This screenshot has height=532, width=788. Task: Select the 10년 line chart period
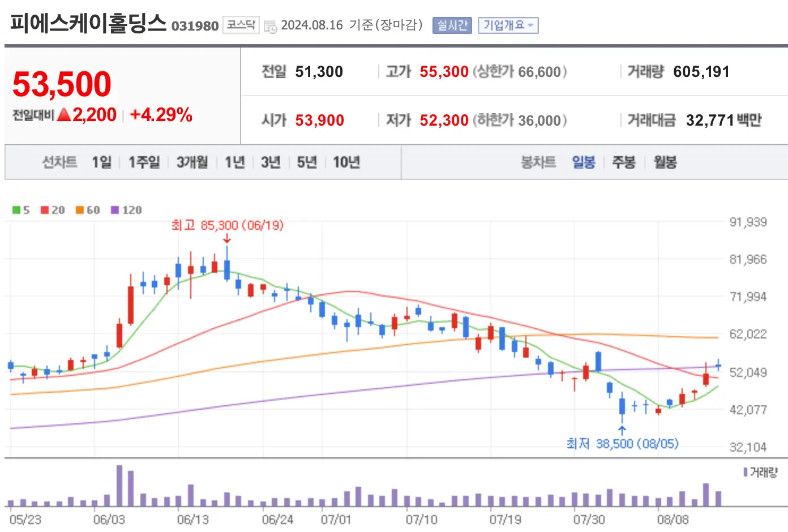click(x=346, y=162)
